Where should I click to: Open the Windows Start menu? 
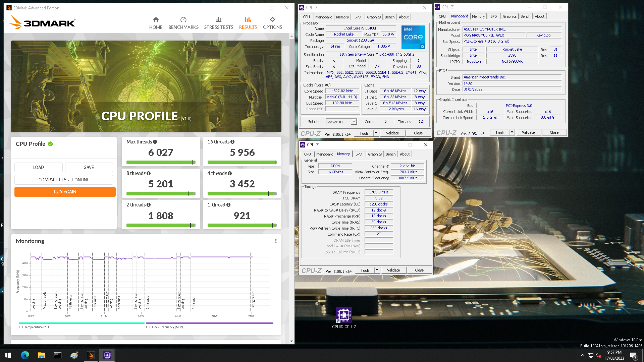[x=8, y=355]
